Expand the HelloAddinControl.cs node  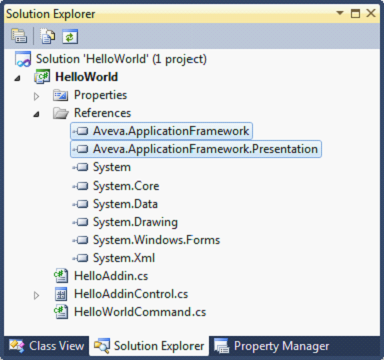tap(36, 295)
